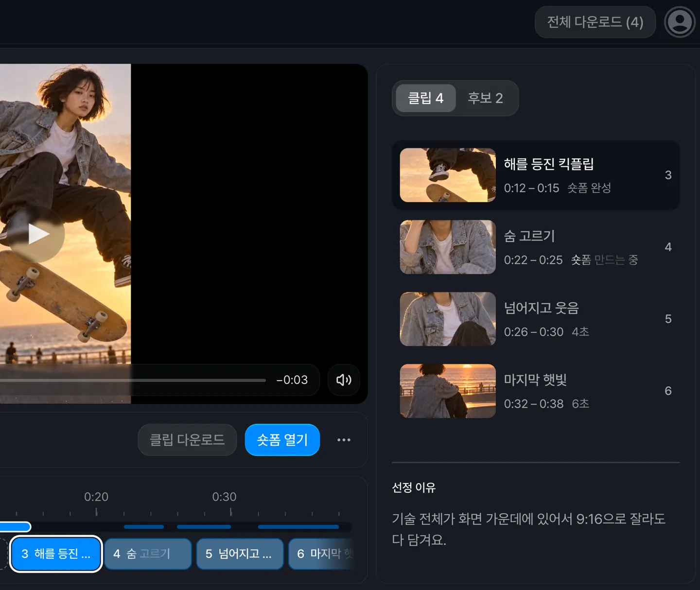The width and height of the screenshot is (700, 590).
Task: Select the 해를 등진 킥플립 clip row
Action: pos(536,175)
